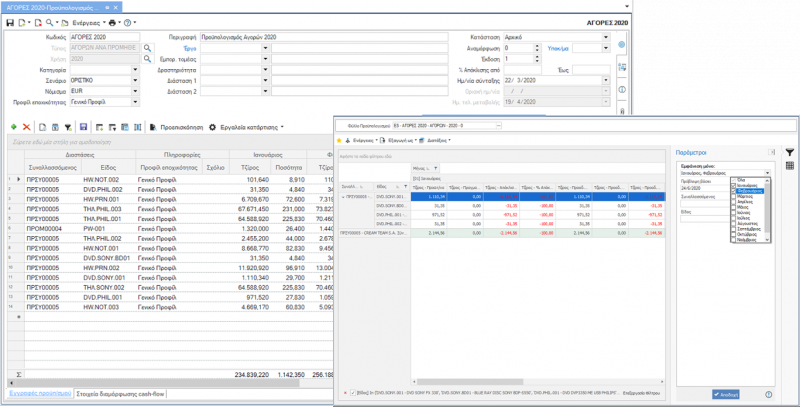Screen dimensions: 800x407
Task: Check the Μάρτιος month checkbox
Action: (x=734, y=196)
